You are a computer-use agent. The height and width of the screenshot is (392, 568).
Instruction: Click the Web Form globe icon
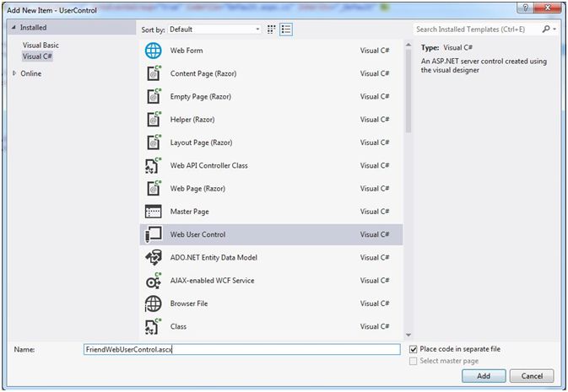click(x=154, y=51)
